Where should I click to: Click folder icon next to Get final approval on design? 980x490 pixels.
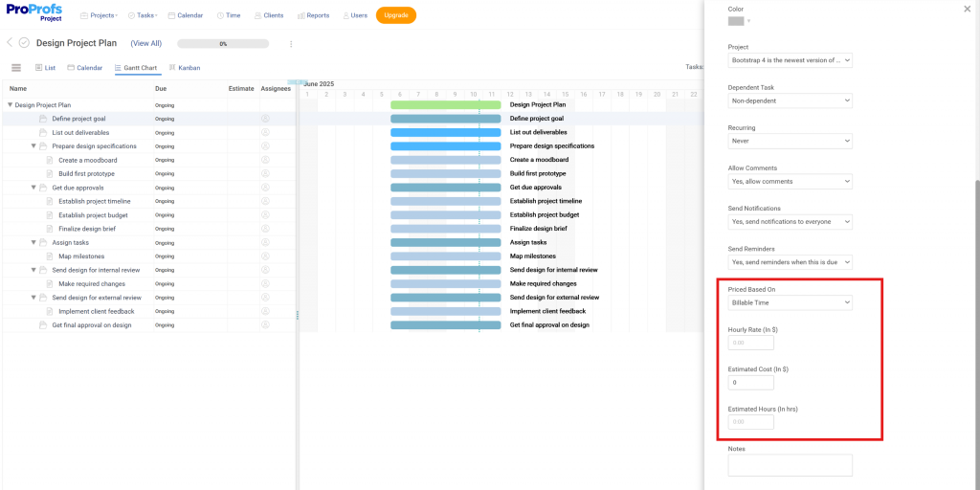click(x=43, y=324)
